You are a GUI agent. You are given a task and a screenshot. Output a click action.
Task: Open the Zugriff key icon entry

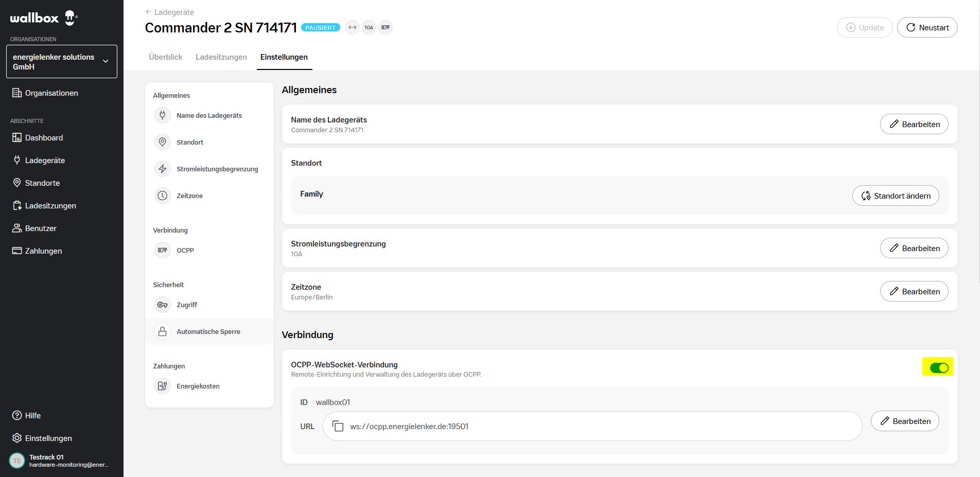click(x=163, y=305)
